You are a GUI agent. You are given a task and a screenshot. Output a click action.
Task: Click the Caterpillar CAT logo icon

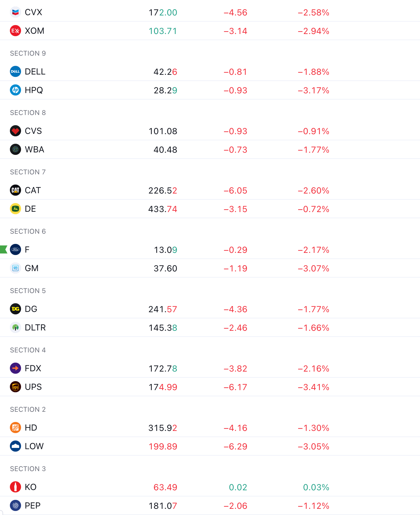click(15, 190)
